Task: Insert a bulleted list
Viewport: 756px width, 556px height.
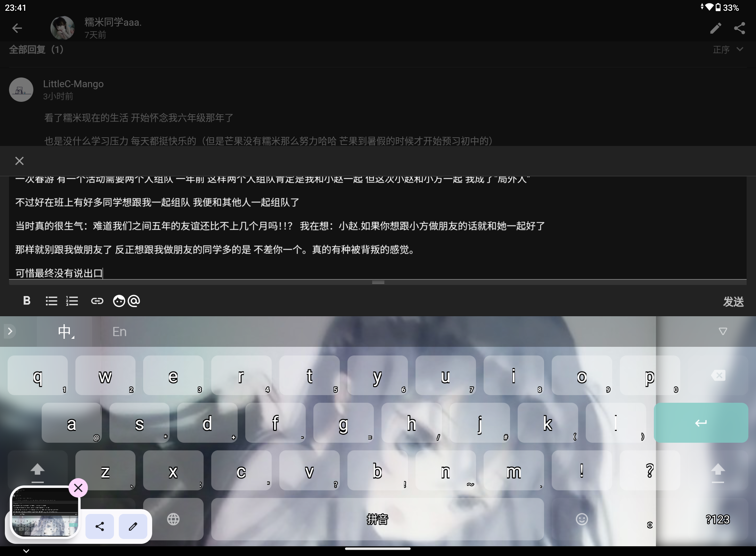Action: 51,301
